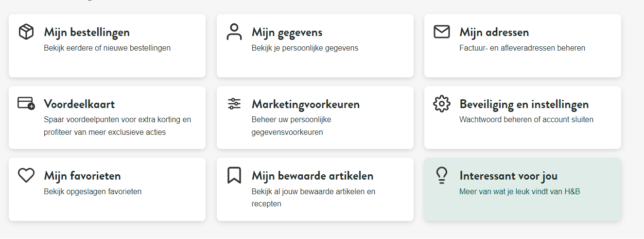Open Mijn bestellingen heading
The width and height of the screenshot is (644, 239).
[87, 33]
